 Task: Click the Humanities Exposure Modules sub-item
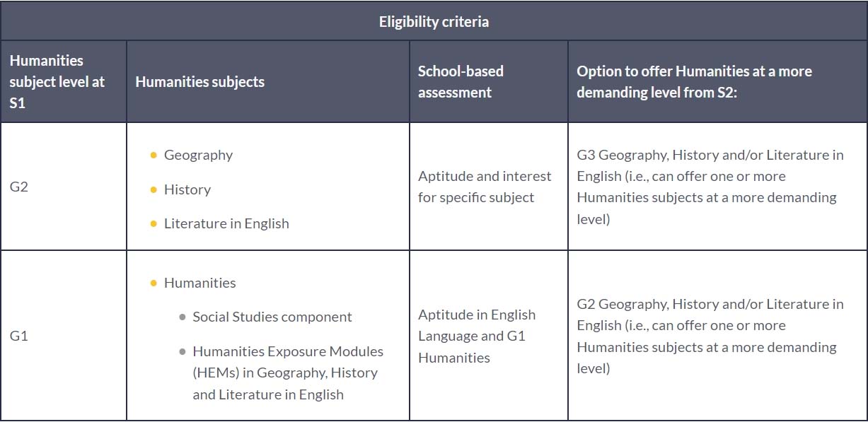[288, 373]
